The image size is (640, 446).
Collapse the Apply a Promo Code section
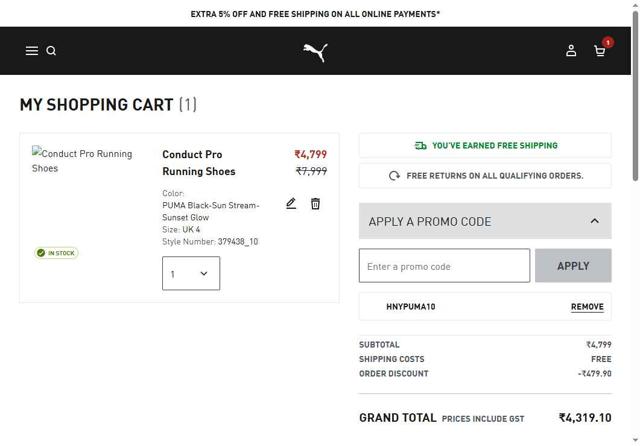tap(594, 221)
